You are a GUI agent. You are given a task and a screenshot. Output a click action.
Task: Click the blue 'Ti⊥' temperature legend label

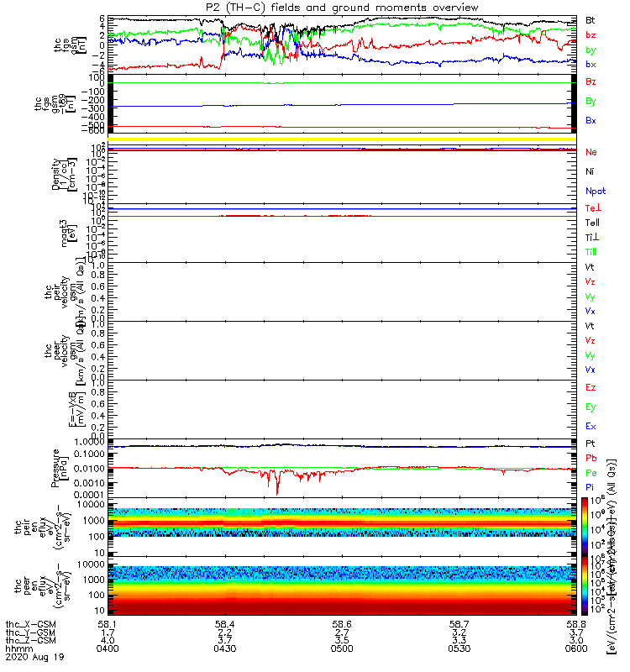pos(592,237)
